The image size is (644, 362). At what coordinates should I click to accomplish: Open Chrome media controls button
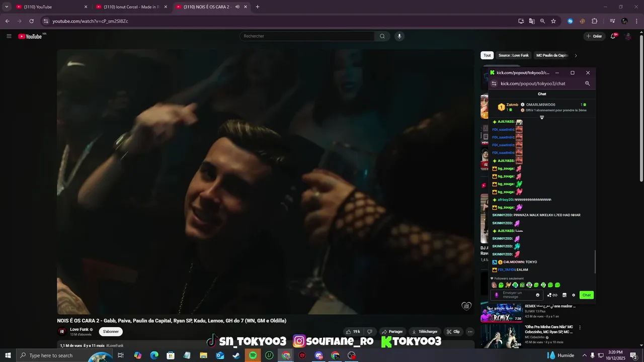(612, 21)
